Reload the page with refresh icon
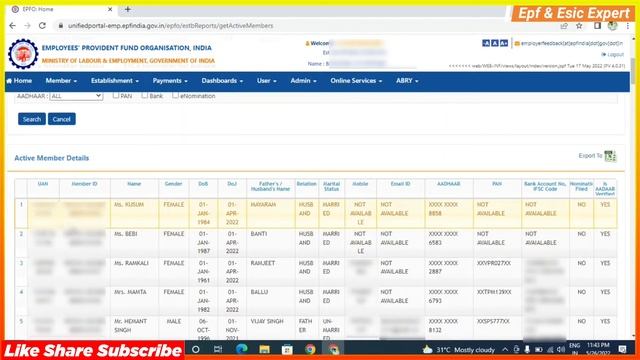 click(42, 25)
